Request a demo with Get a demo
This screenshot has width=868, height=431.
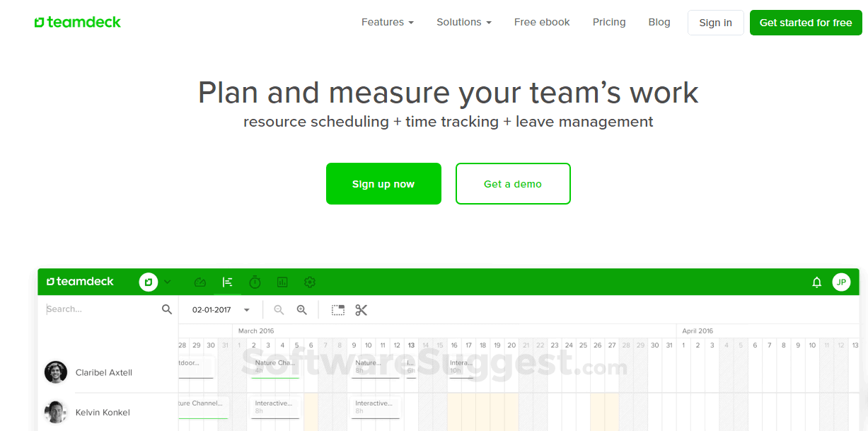tap(513, 183)
